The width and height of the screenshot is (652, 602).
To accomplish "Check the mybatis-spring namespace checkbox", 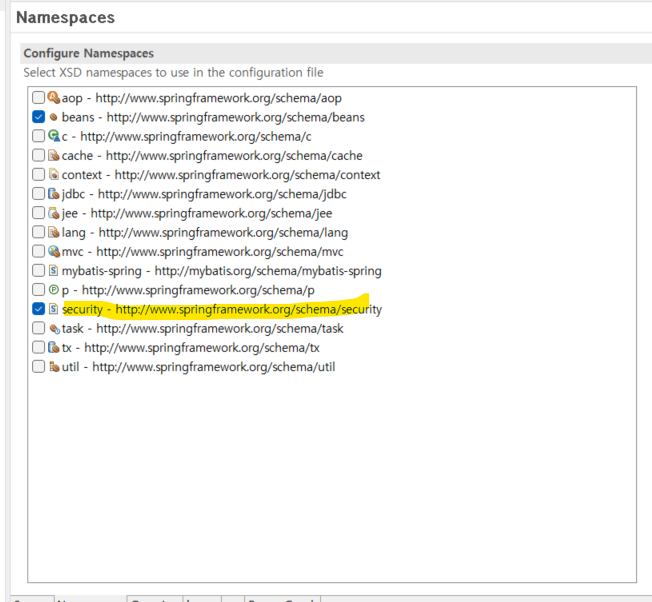I will click(38, 271).
